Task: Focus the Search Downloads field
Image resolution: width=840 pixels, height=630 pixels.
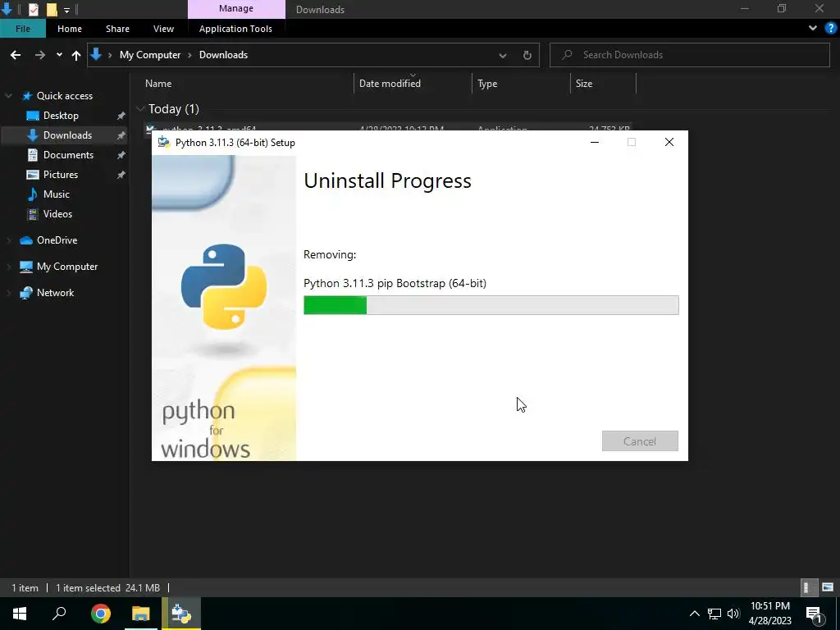Action: [690, 55]
